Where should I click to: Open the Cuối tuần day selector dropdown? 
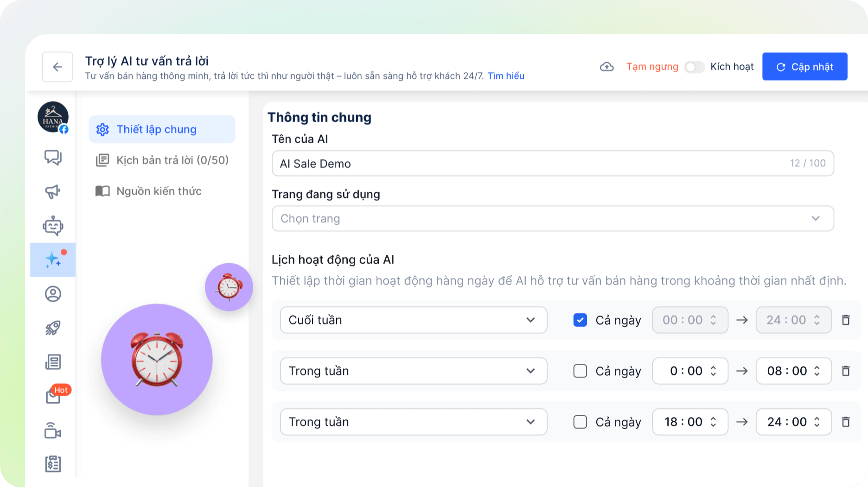(x=414, y=320)
